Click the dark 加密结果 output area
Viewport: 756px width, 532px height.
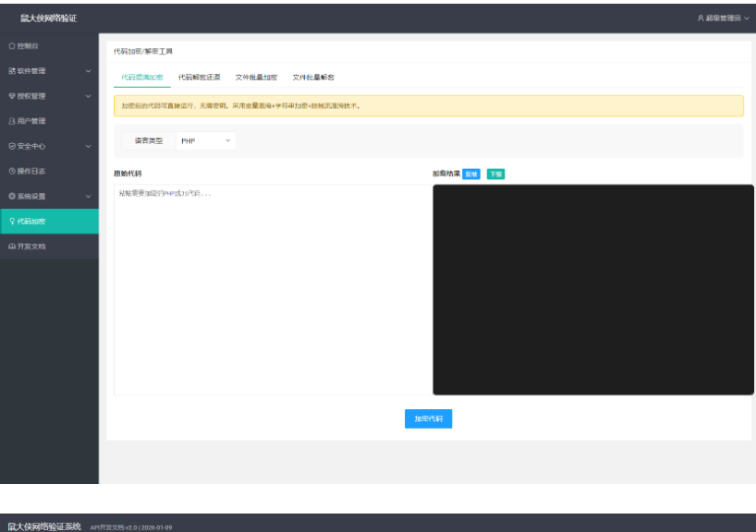[592, 289]
